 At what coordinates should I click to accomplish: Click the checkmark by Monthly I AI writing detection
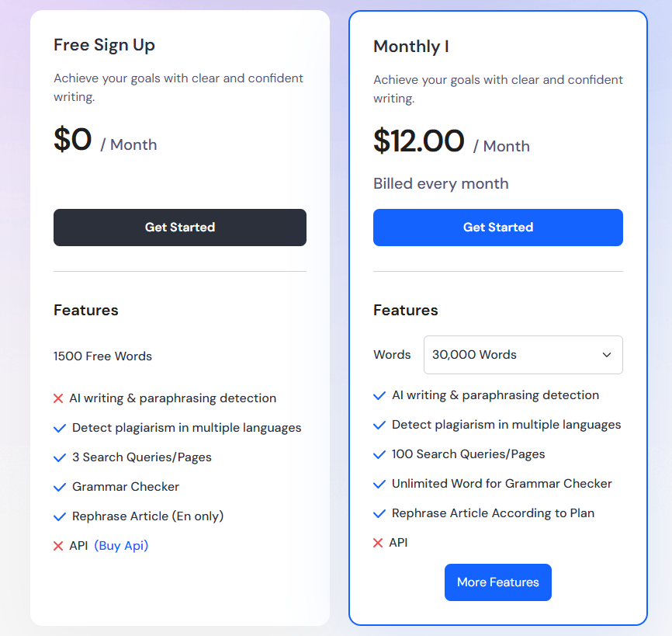coord(379,395)
